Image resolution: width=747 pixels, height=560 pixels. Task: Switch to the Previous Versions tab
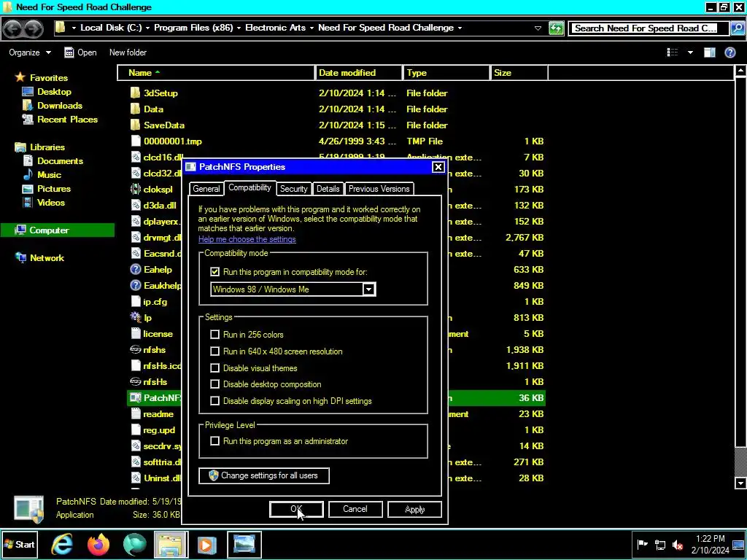tap(379, 189)
